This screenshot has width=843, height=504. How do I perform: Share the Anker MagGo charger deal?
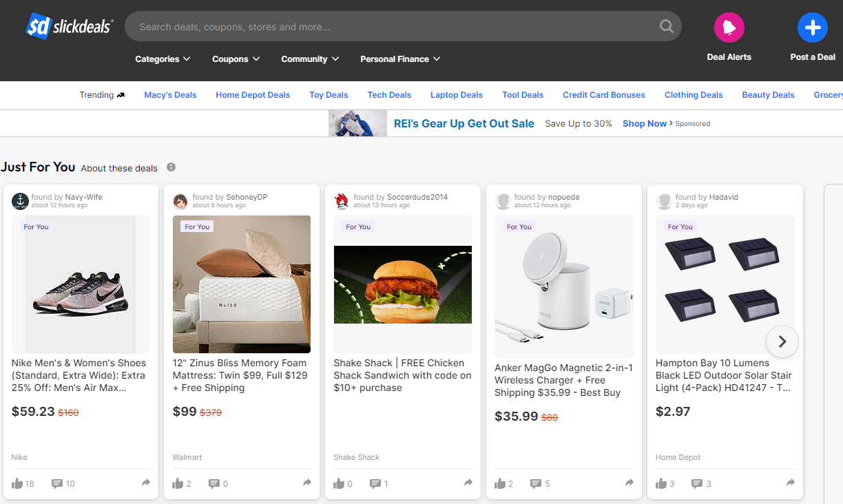pos(629,483)
